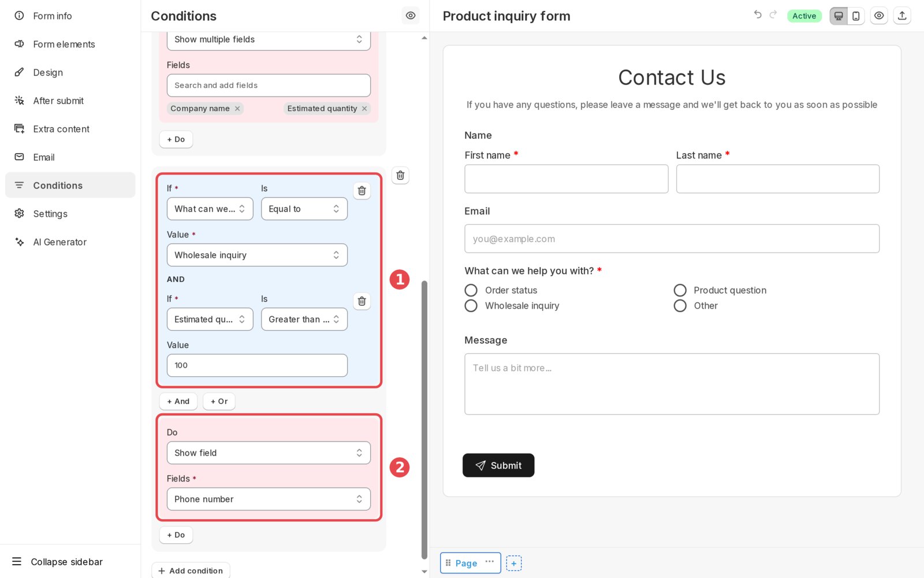The height and width of the screenshot is (578, 924).
Task: Open Form elements in sidebar
Action: coord(70,45)
